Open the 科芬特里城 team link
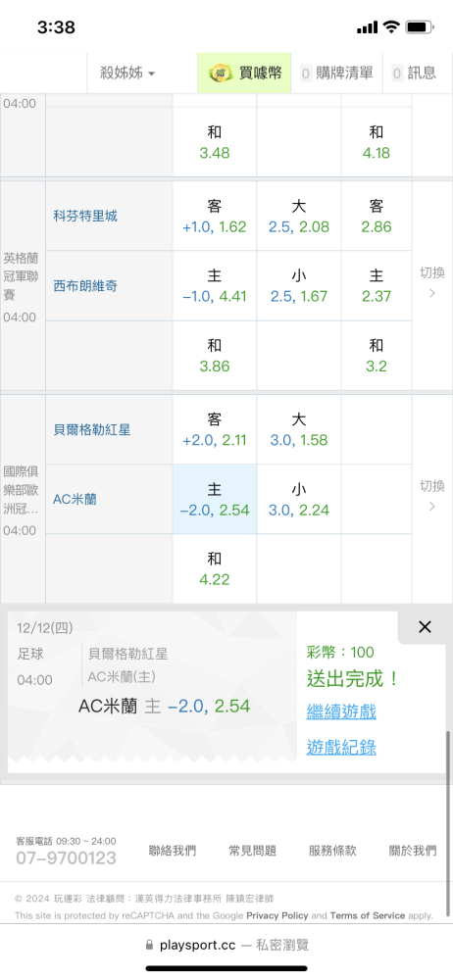 coord(85,217)
